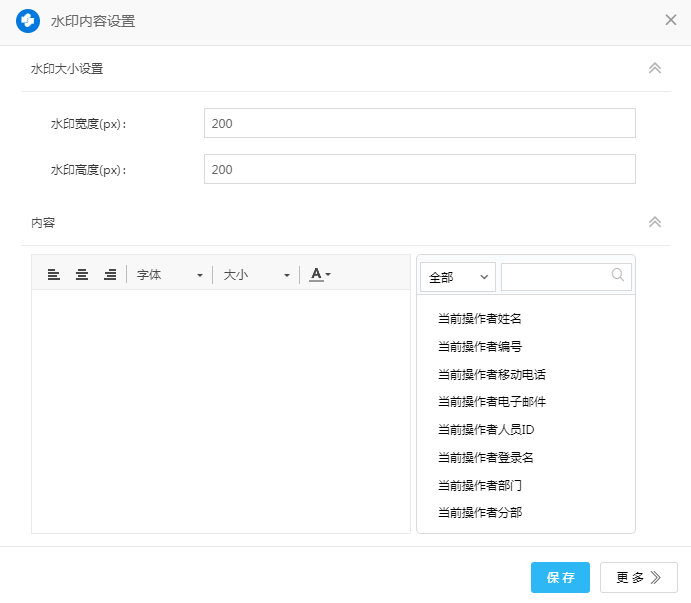Click the 更多 button
The height and width of the screenshot is (603, 691).
[x=638, y=577]
